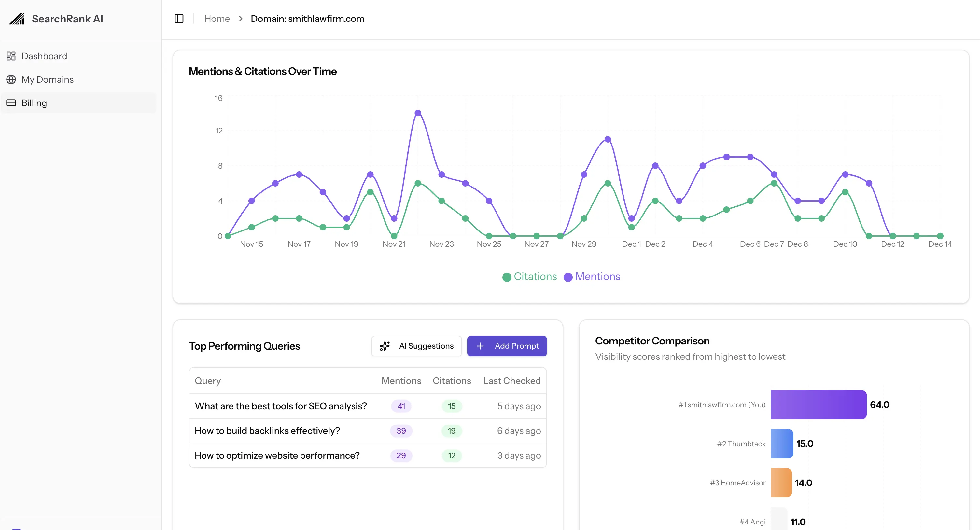This screenshot has width=980, height=530.
Task: Open the Dashboard via its grid icon
Action: coord(11,56)
